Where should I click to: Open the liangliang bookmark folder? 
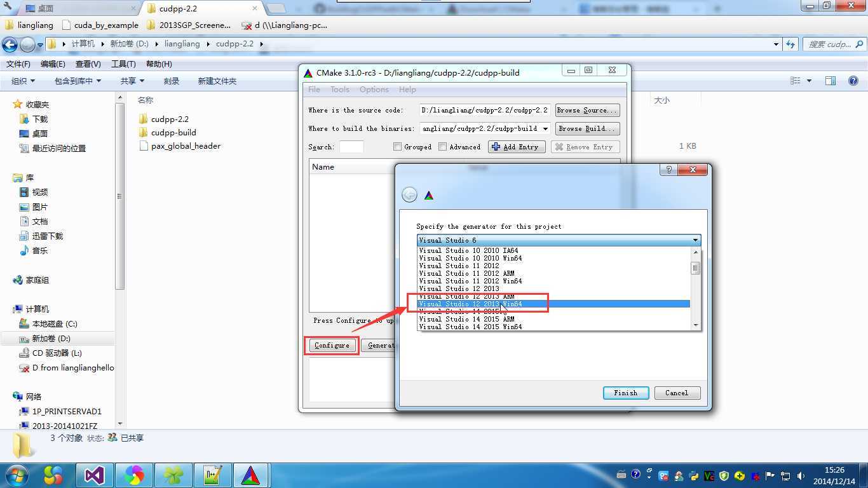pyautogui.click(x=29, y=25)
